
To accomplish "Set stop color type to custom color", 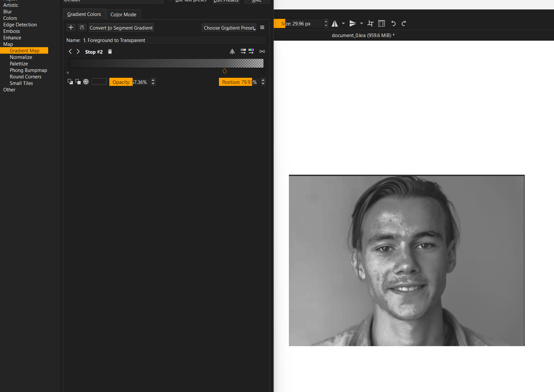I will 86,82.
